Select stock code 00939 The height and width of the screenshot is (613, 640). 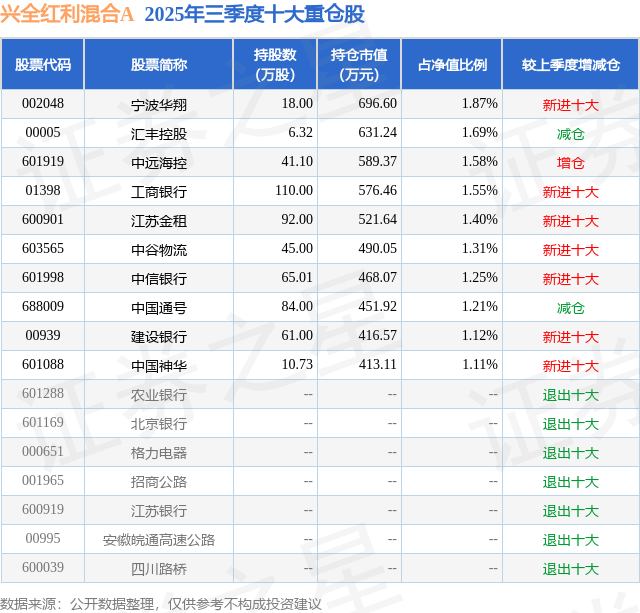[43, 335]
